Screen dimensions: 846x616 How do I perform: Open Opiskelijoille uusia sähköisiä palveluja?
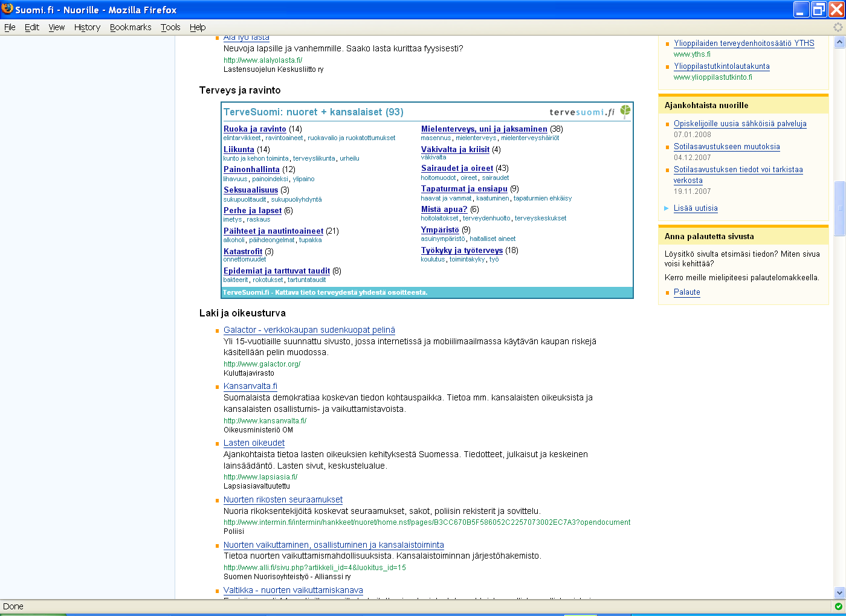(x=740, y=123)
